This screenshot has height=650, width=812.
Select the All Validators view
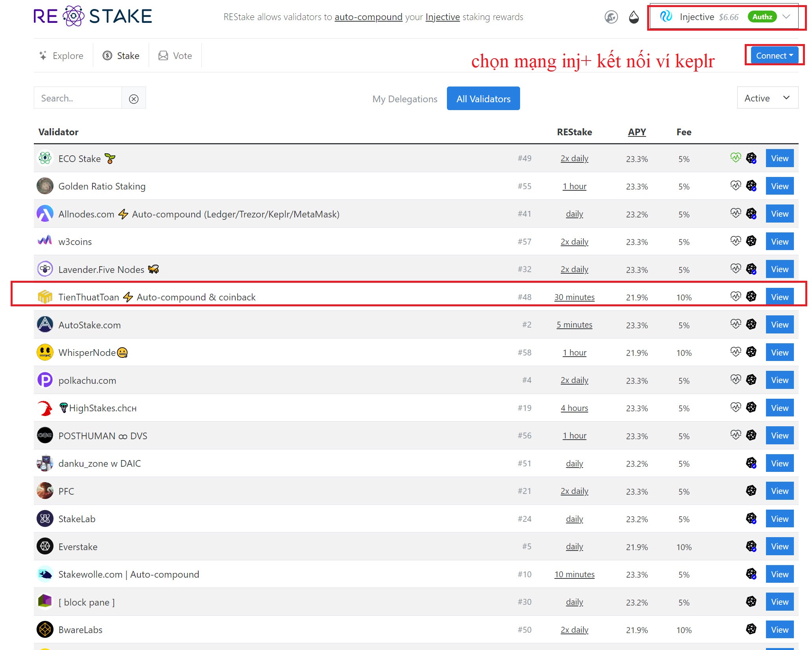tap(483, 99)
